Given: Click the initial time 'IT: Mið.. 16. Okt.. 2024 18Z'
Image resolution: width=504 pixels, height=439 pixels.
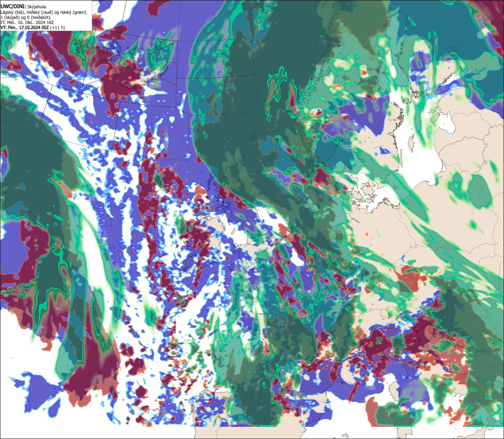Looking at the screenshot, I should (x=27, y=22).
